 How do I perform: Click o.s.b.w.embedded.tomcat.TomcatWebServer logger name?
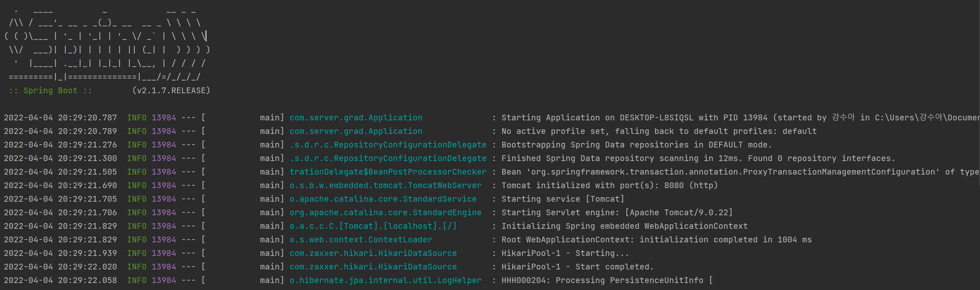coord(386,185)
